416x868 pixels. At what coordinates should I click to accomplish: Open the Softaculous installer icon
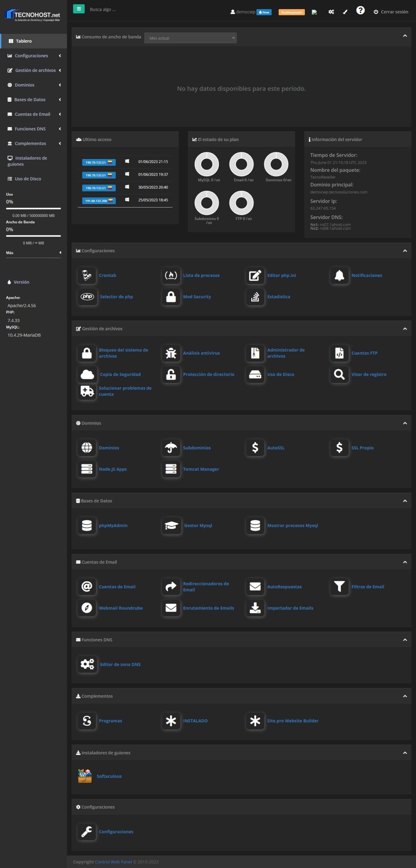click(85, 776)
